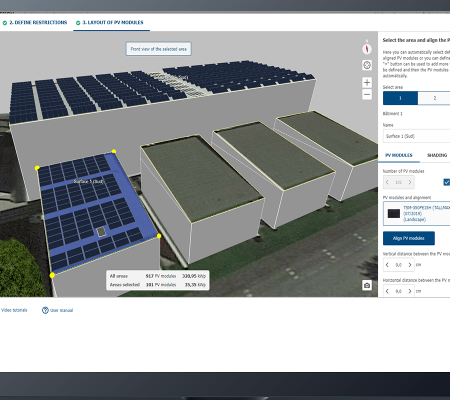Click the question mark icon by User manual
Image resolution: width=450 pixels, height=400 pixels.
click(x=45, y=310)
